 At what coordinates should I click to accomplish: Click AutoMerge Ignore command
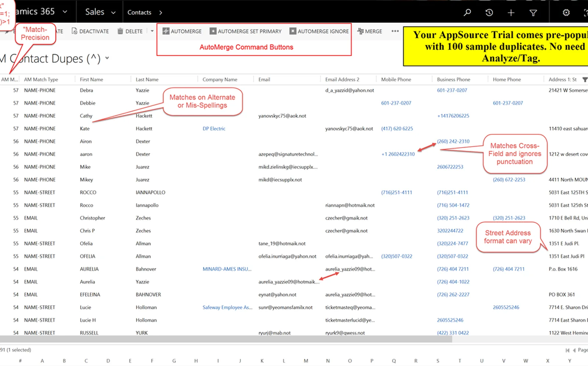[x=319, y=31]
